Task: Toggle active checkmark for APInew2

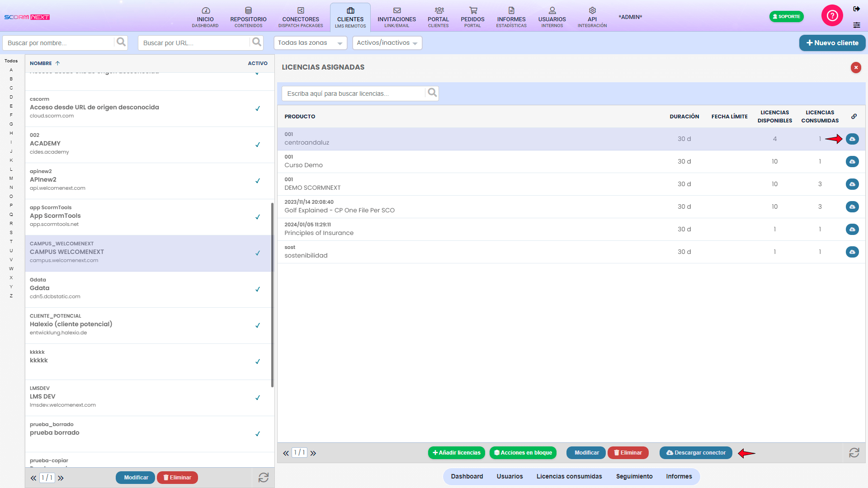Action: pyautogui.click(x=258, y=181)
